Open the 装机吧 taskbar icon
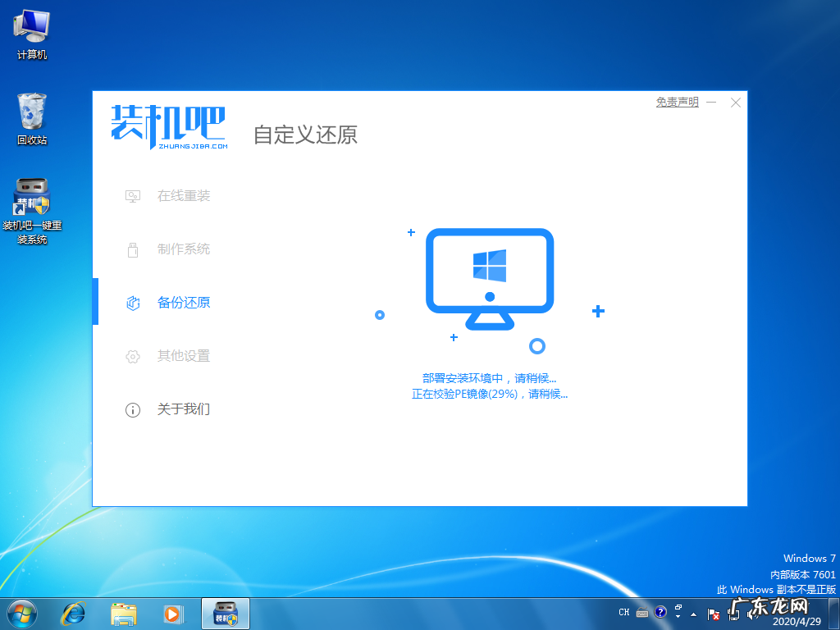The height and width of the screenshot is (630, 840). pyautogui.click(x=225, y=613)
